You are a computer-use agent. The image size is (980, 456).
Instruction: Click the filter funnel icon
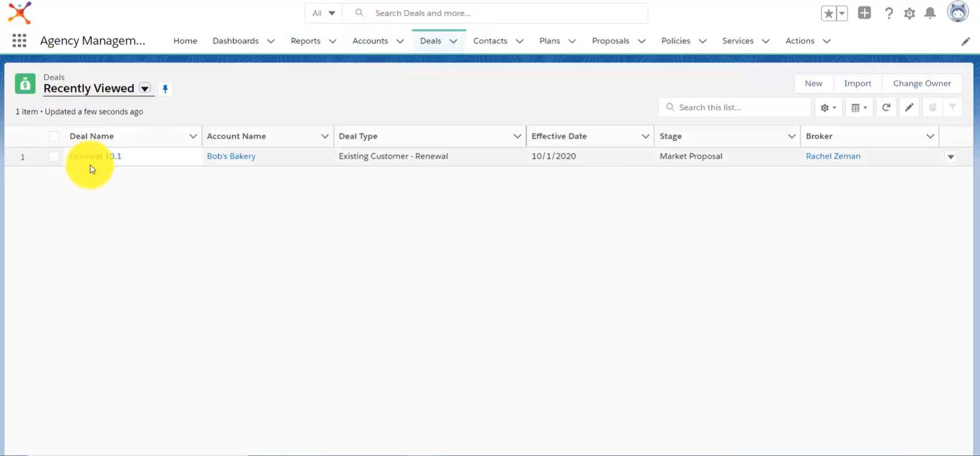point(952,107)
